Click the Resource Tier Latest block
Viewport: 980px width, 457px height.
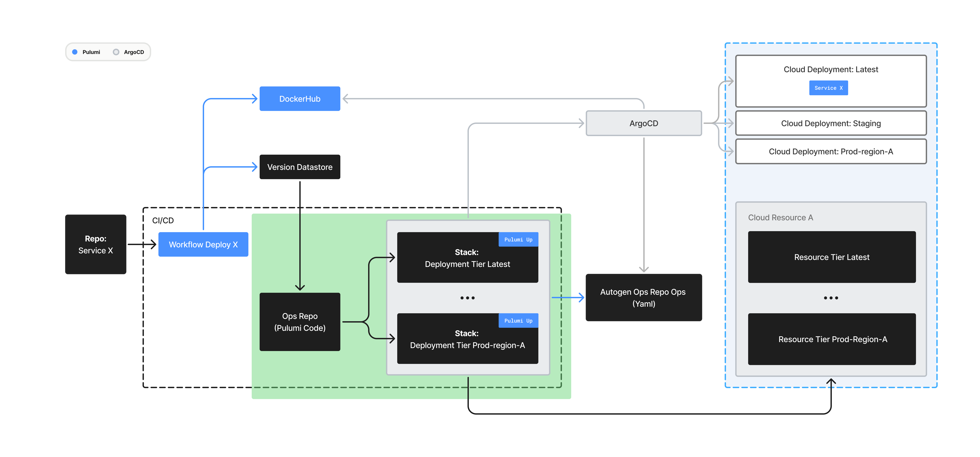(x=831, y=257)
